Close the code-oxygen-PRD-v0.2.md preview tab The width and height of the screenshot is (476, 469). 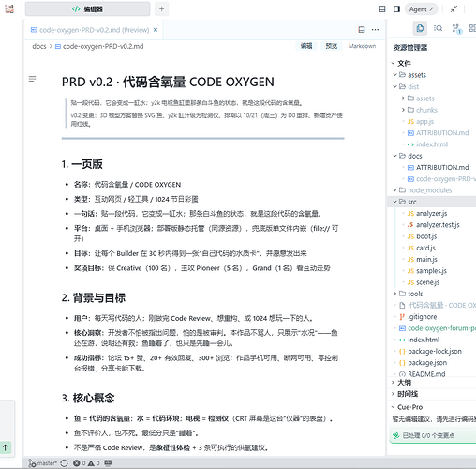pos(156,30)
